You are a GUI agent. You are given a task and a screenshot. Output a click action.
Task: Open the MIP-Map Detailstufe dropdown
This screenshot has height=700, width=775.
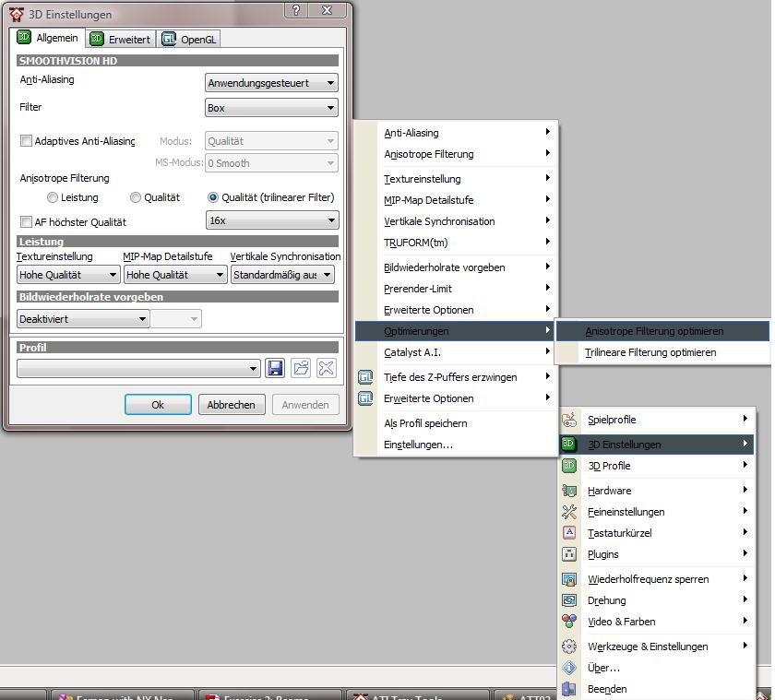[x=175, y=275]
